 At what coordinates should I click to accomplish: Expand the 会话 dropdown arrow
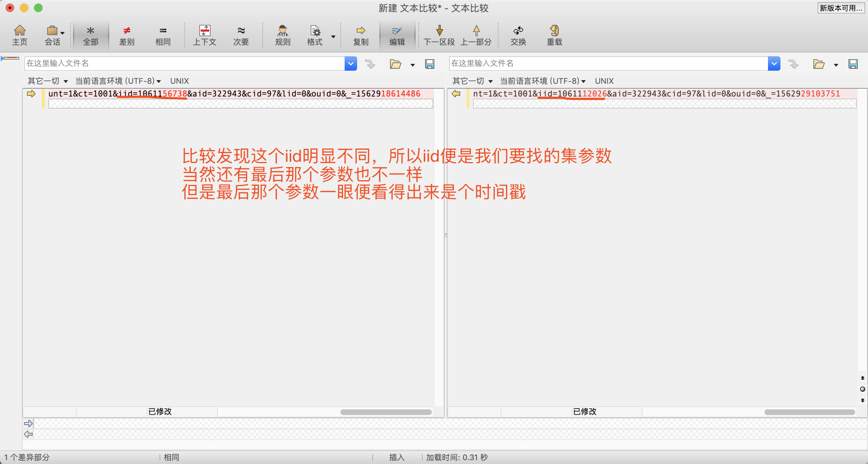(x=62, y=33)
